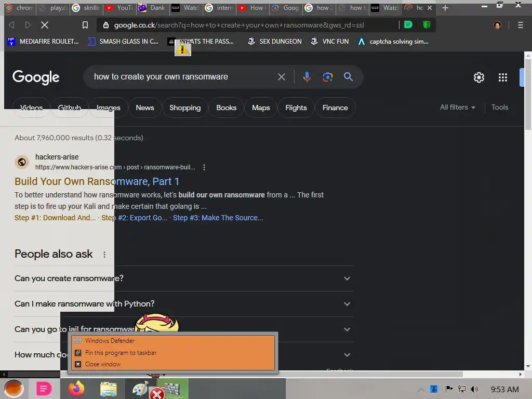The image size is (532, 399).
Task: Open SMASH GLASS IN C... bookmark
Action: pos(123,42)
